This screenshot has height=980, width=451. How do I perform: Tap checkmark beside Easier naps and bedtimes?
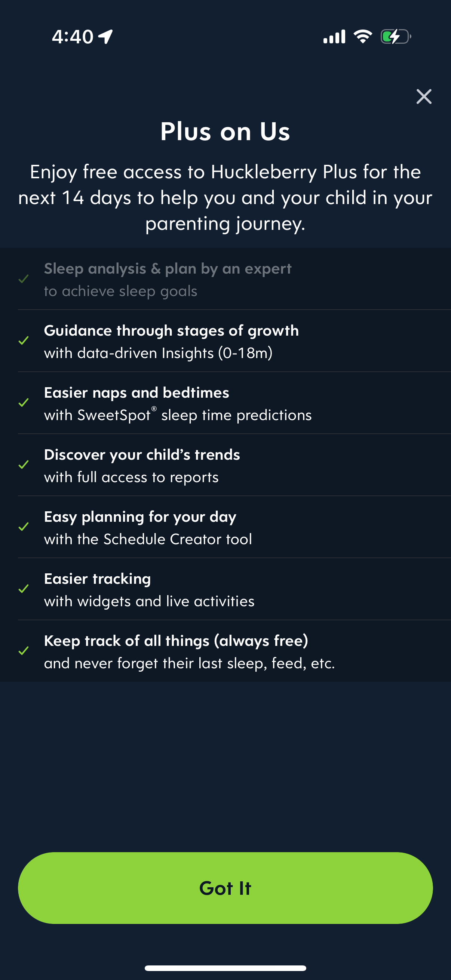[x=24, y=403]
